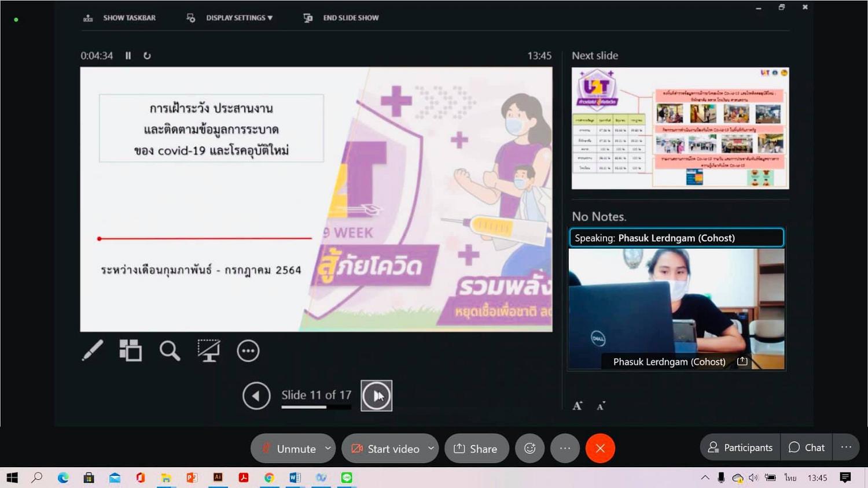The height and width of the screenshot is (488, 868).
Task: Click End Slide Show
Action: pyautogui.click(x=341, y=18)
